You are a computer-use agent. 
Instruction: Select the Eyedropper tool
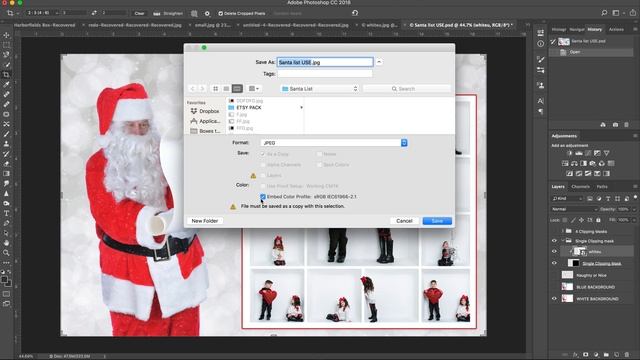[x=6, y=84]
